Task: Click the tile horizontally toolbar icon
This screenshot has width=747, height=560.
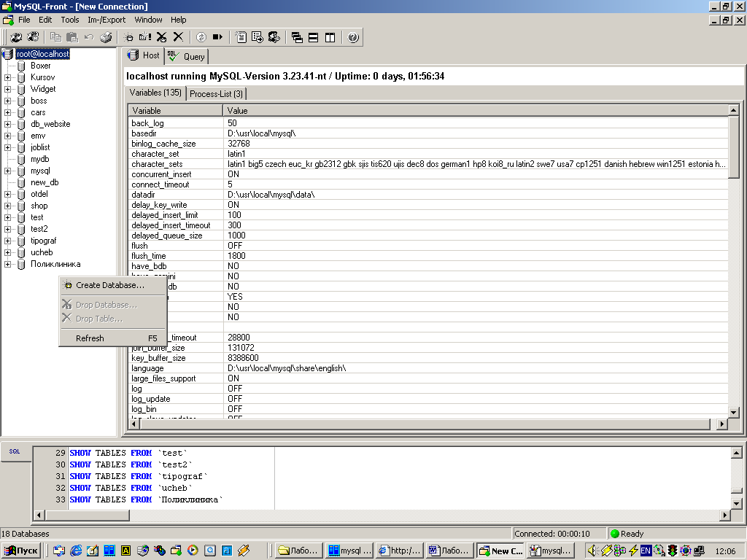Action: tap(314, 37)
